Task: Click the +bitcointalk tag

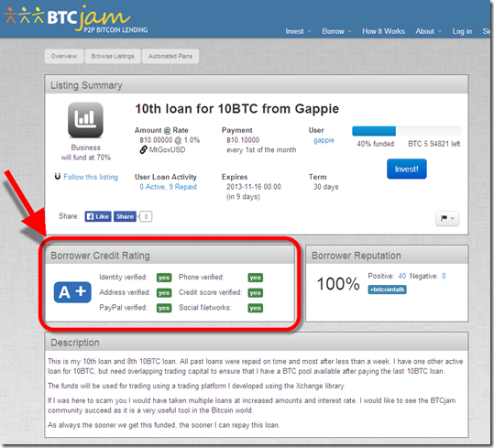Action: pos(387,290)
